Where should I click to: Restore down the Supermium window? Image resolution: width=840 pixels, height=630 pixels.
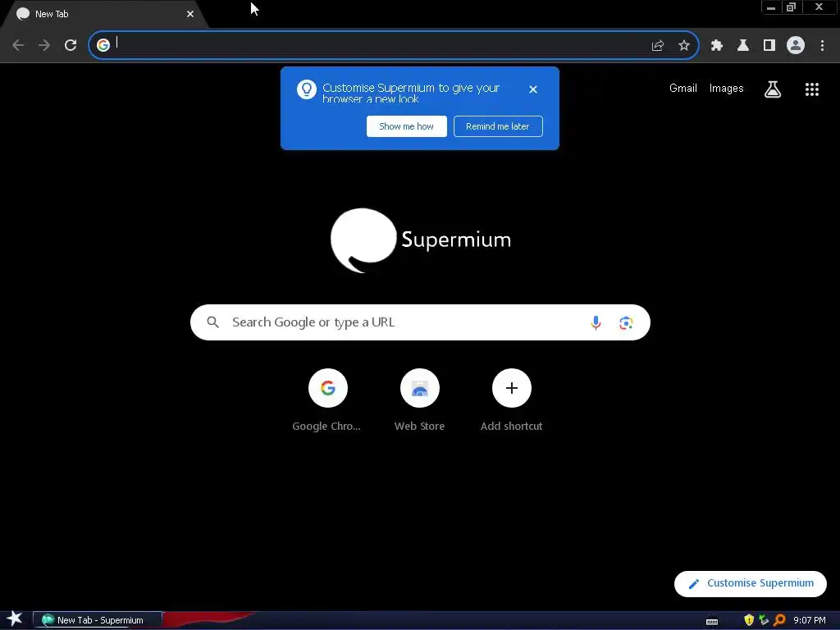[x=792, y=7]
